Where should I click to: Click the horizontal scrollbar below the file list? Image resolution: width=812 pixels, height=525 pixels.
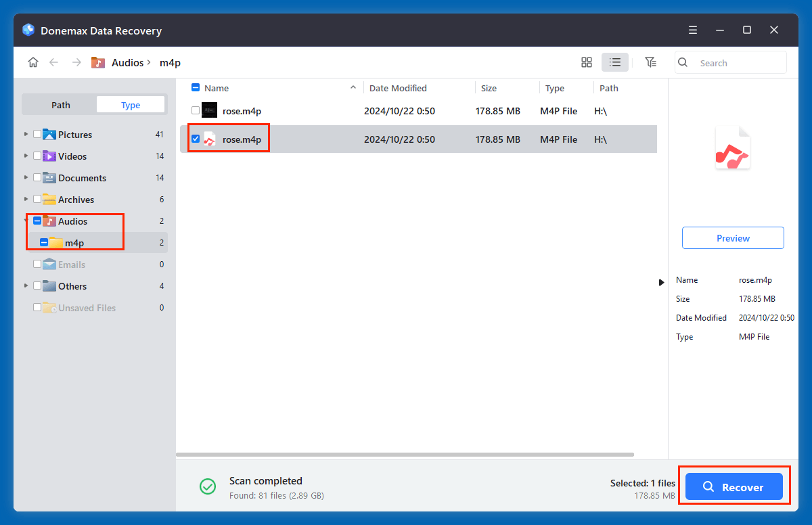click(x=406, y=454)
